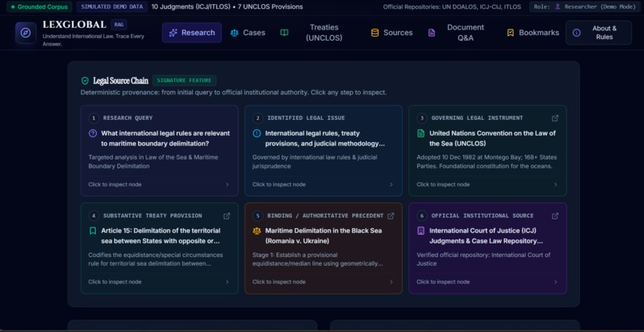Click the document icon beside UNCLOS title
The width and height of the screenshot is (644, 332).
pos(420,133)
